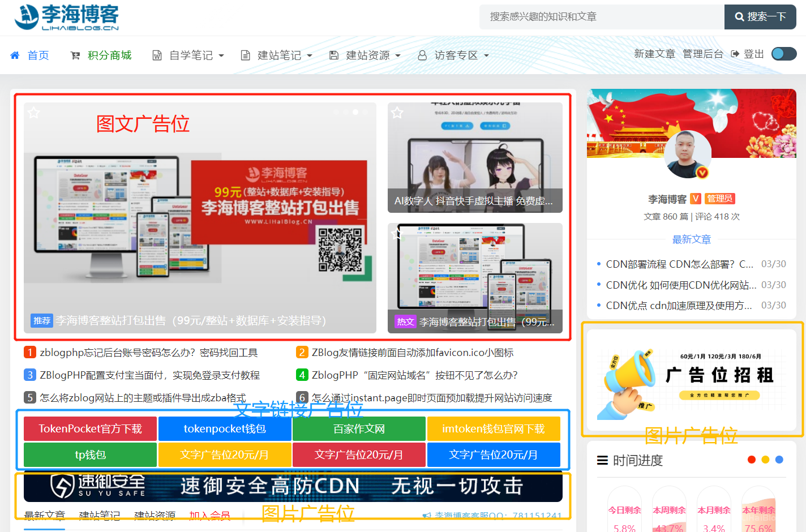The width and height of the screenshot is (806, 532).
Task: Click the red dot in 时间进度 header
Action: [x=752, y=460]
